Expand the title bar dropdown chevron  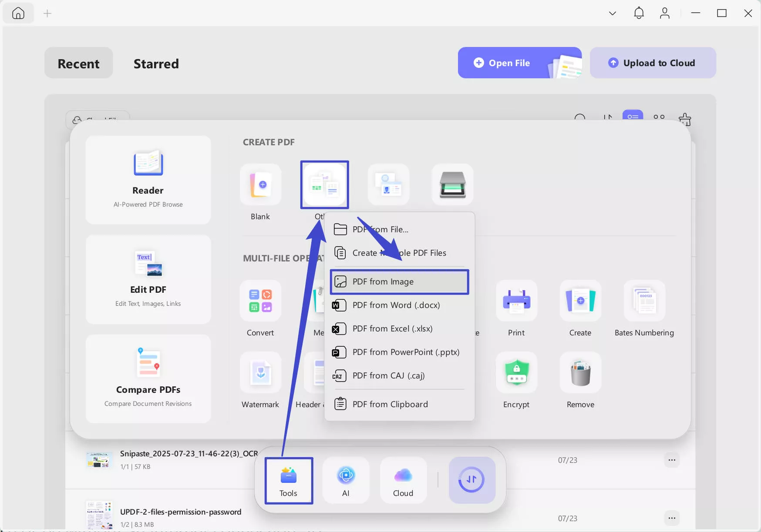[612, 13]
